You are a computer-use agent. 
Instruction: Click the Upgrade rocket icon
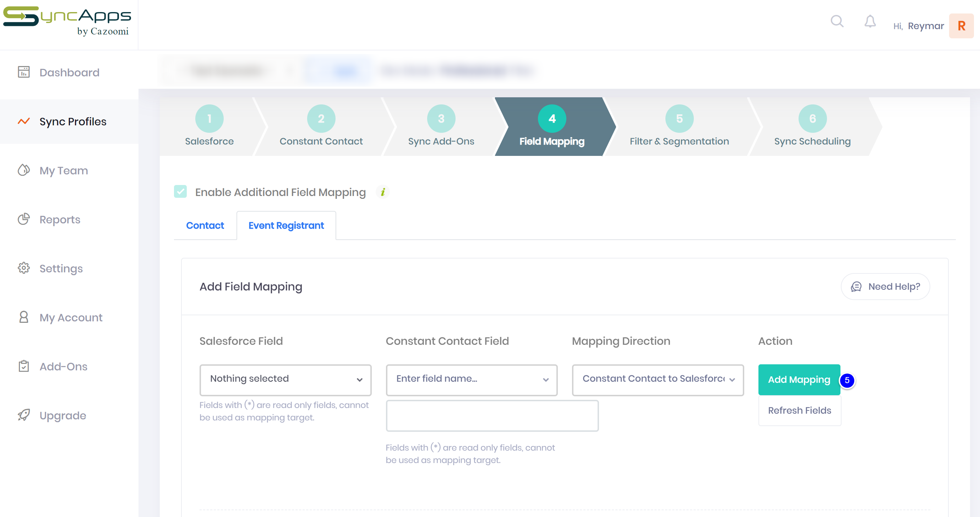pyautogui.click(x=23, y=415)
